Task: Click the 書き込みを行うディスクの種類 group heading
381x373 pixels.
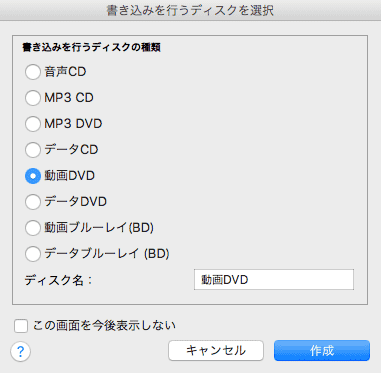Action: click(x=92, y=47)
